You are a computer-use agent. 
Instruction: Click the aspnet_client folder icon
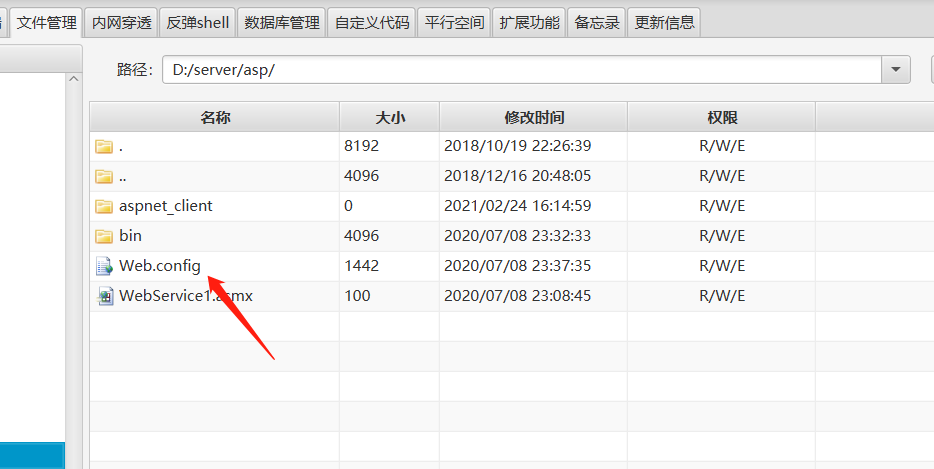(104, 206)
